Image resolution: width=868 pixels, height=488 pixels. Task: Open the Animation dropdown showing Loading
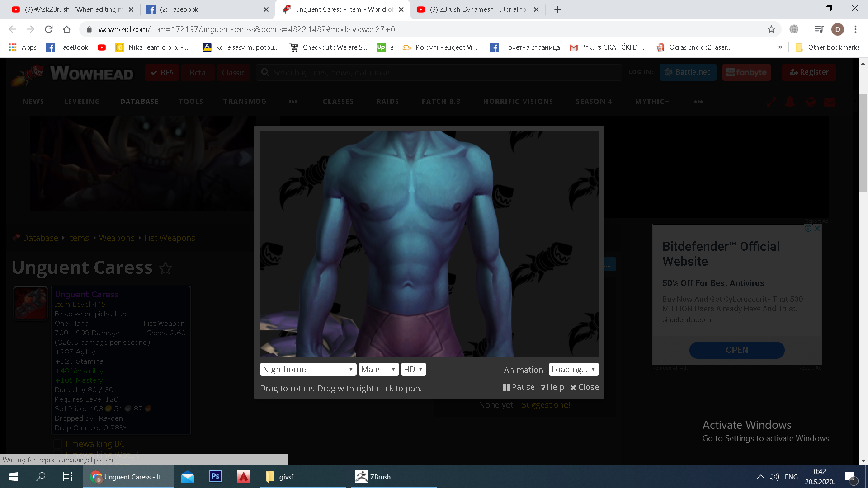(573, 370)
